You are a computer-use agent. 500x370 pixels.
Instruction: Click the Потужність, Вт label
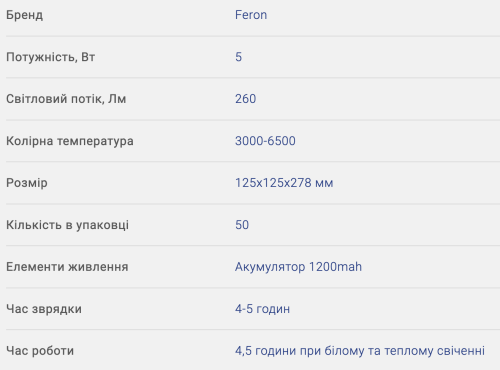tap(51, 57)
